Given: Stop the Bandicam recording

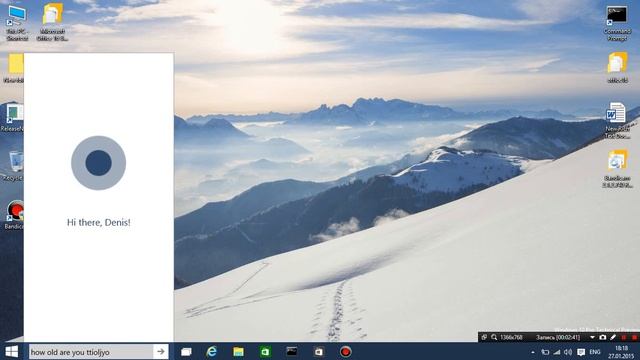Looking at the screenshot, I should click(x=634, y=337).
